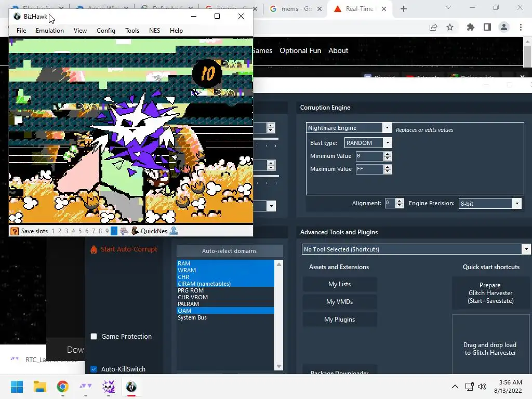Screen dimensions: 532x399
Task: Open BizHawk File menu
Action: tap(21, 31)
